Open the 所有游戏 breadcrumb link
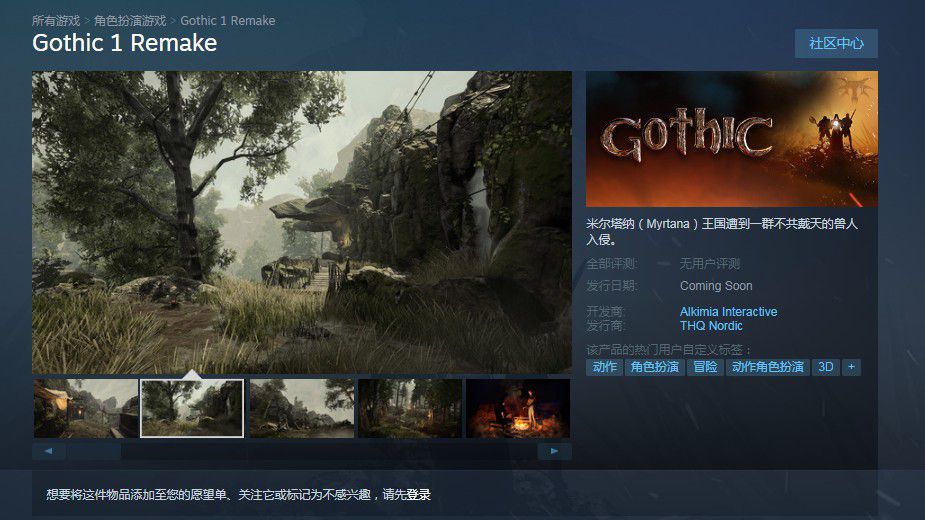This screenshot has height=520, width=925. click(56, 21)
